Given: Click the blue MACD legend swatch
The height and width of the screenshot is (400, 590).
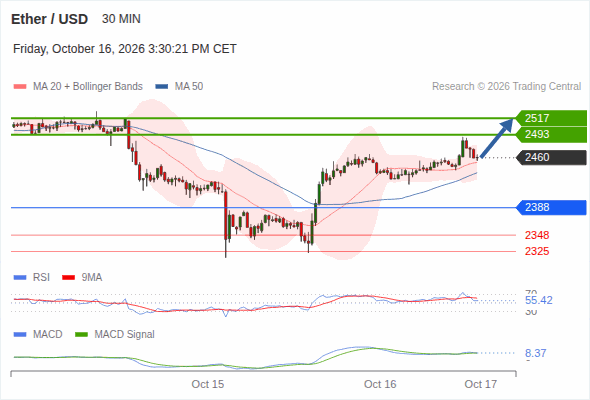Looking at the screenshot, I should click(20, 335).
